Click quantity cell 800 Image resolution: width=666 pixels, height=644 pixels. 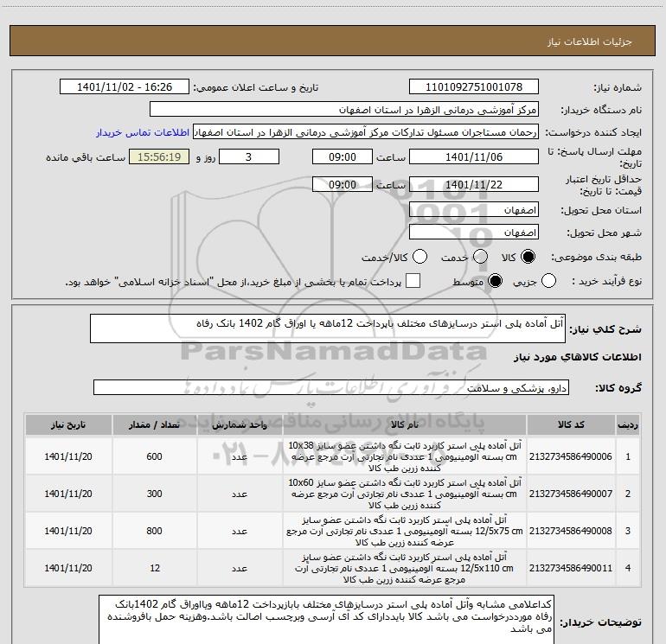coord(154,531)
